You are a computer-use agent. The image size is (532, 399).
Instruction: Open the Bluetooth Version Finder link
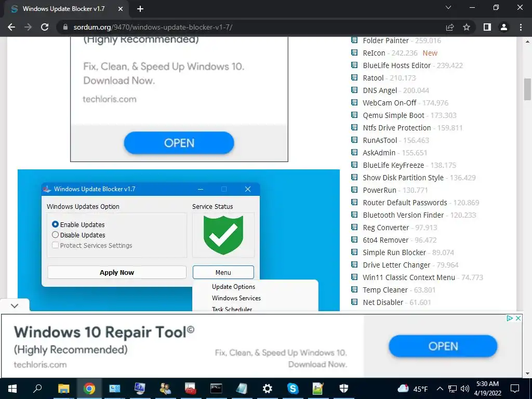pos(403,215)
